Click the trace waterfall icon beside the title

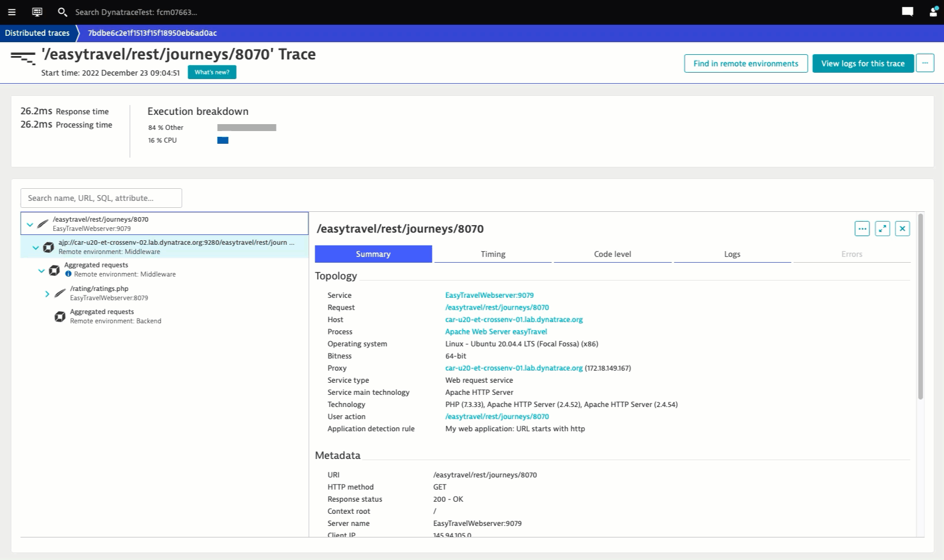point(23,58)
